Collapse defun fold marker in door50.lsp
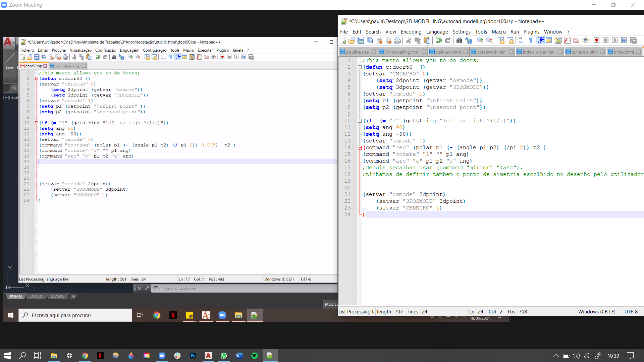 coord(37,79)
